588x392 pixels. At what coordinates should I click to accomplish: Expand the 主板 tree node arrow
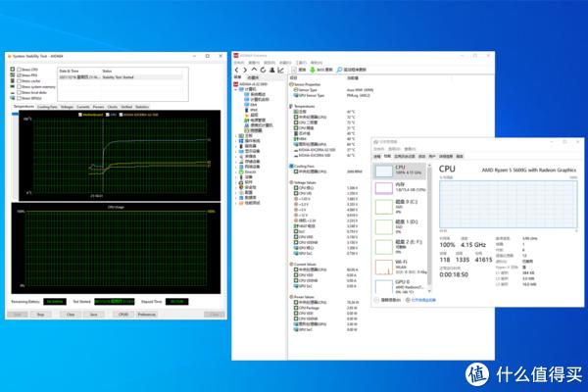pos(236,136)
